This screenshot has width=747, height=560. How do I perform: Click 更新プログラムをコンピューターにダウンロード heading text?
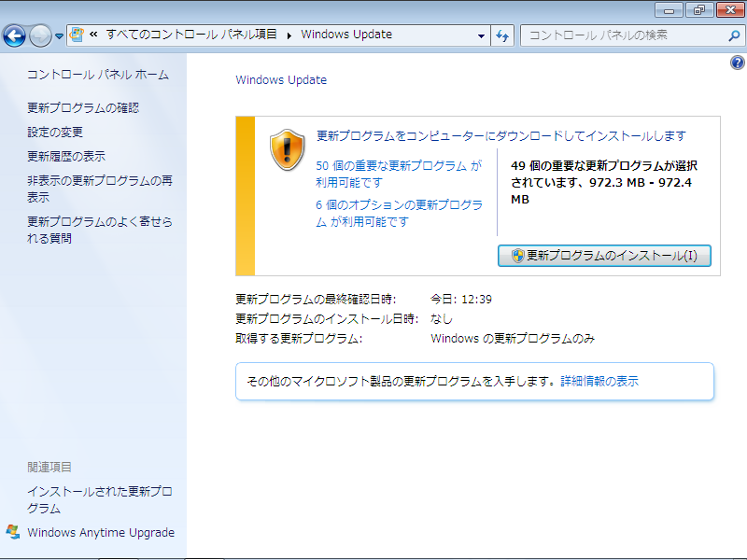(501, 136)
